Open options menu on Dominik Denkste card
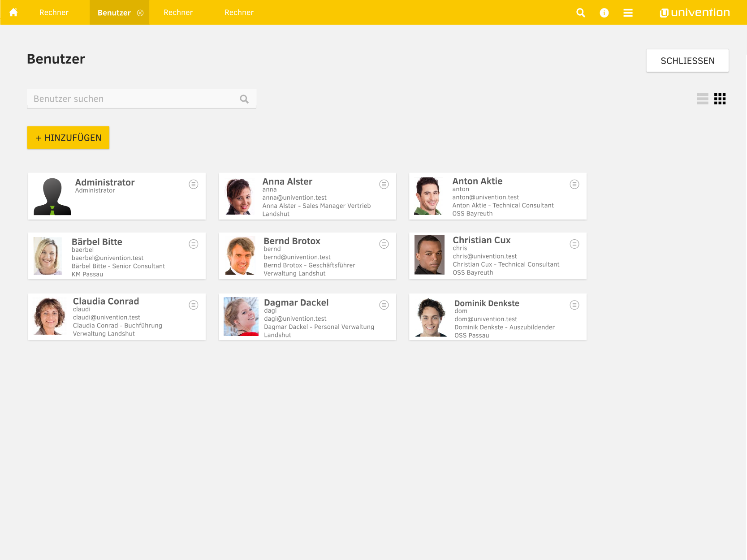The image size is (747, 560). coord(574,305)
